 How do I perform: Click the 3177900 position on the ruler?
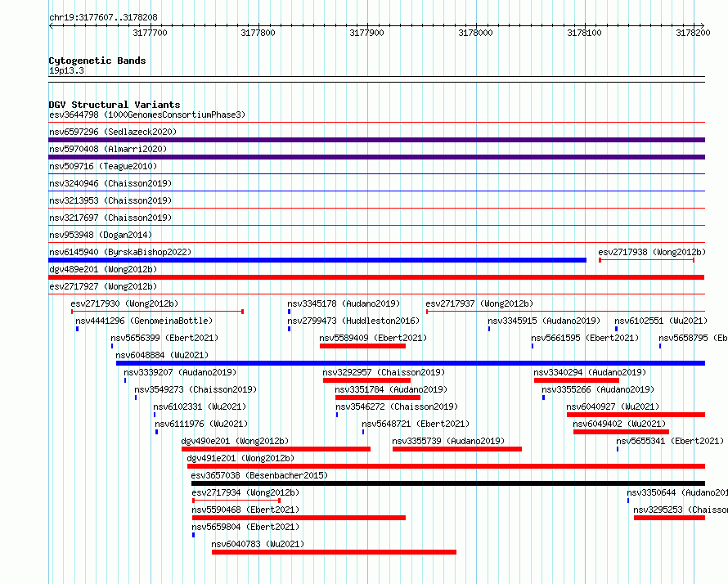[366, 34]
